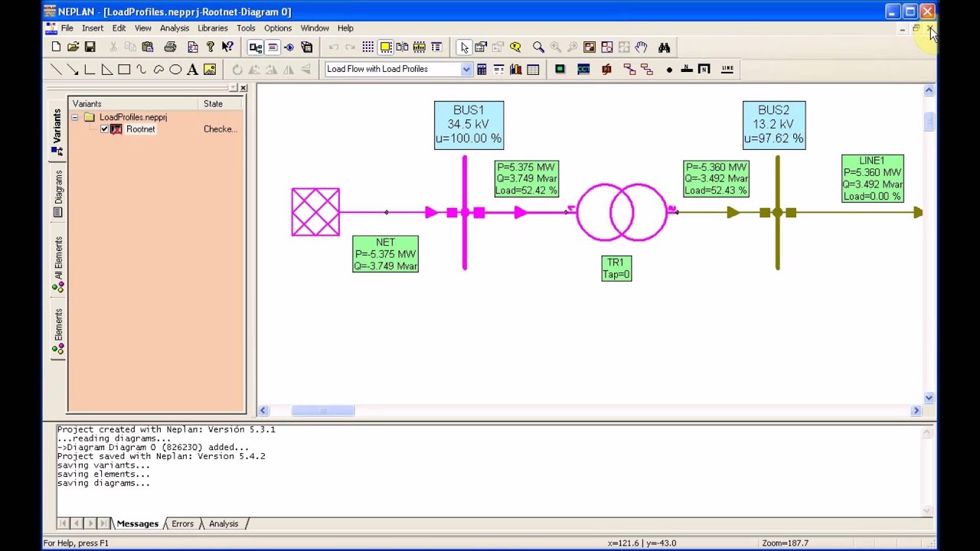Select the rectangle drawing tool
The width and height of the screenshot is (980, 551).
tap(124, 69)
